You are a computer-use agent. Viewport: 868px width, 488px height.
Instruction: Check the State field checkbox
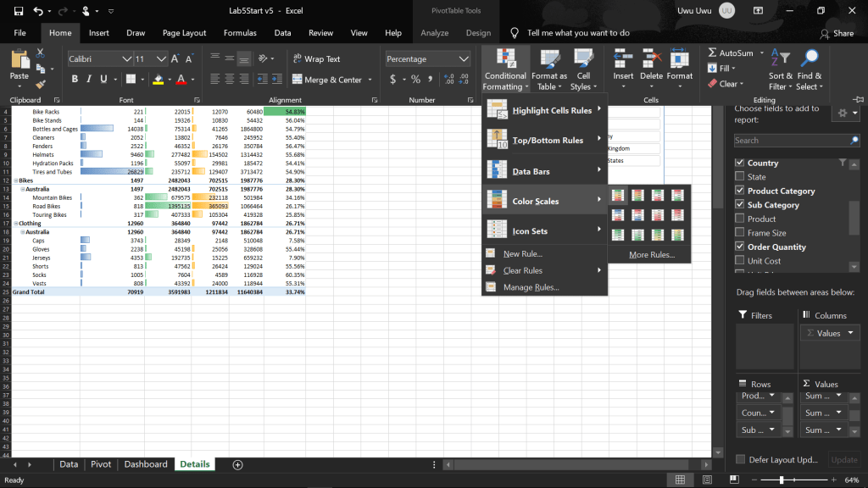pyautogui.click(x=740, y=177)
